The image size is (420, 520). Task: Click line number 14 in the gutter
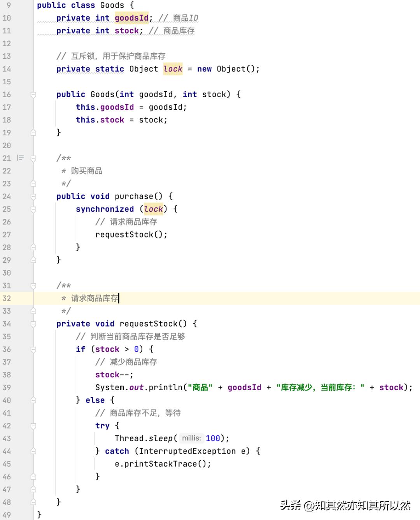7,69
